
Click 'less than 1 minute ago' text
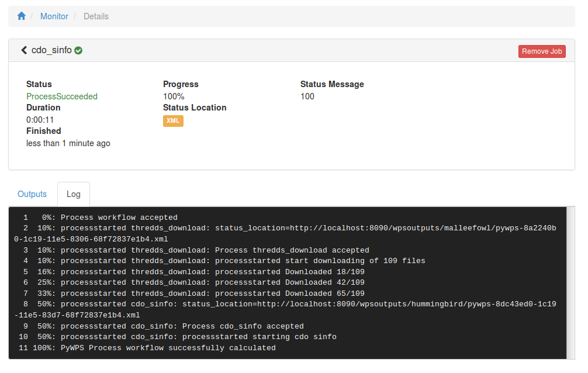pyautogui.click(x=68, y=143)
